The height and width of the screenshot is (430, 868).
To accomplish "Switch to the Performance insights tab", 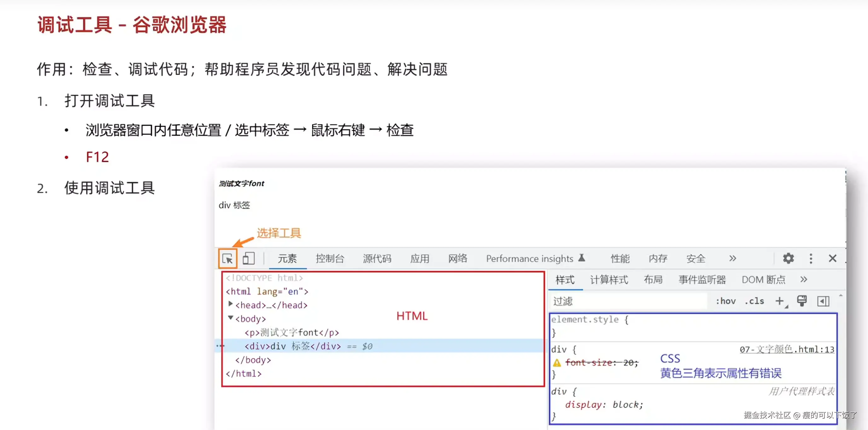I will 529,259.
